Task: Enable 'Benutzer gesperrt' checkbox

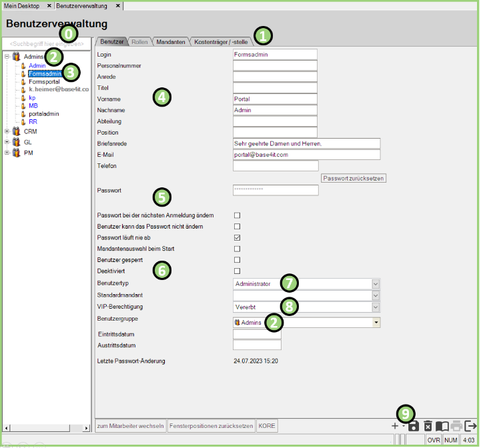Action: click(x=237, y=260)
